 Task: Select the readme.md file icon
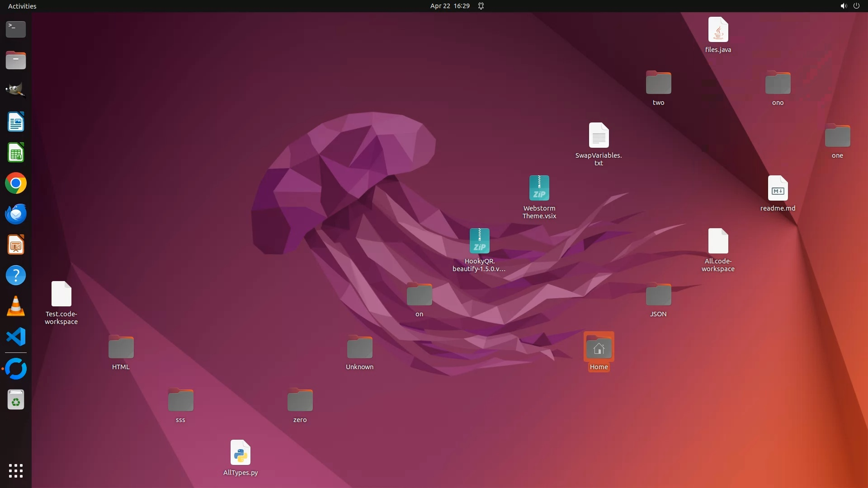[778, 188]
